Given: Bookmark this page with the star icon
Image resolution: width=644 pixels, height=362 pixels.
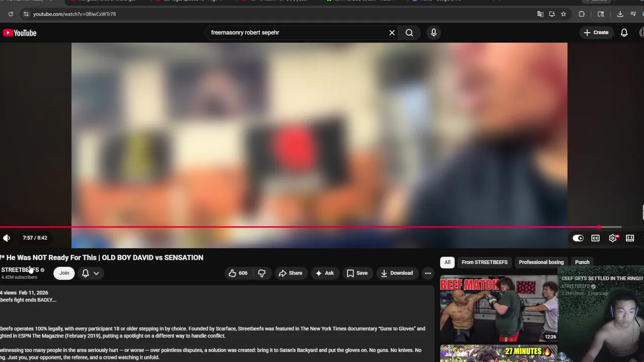Looking at the screenshot, I should (x=563, y=14).
